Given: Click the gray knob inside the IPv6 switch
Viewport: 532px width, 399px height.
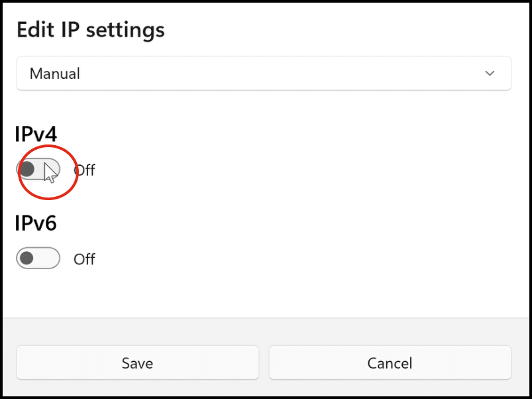Looking at the screenshot, I should [x=27, y=258].
